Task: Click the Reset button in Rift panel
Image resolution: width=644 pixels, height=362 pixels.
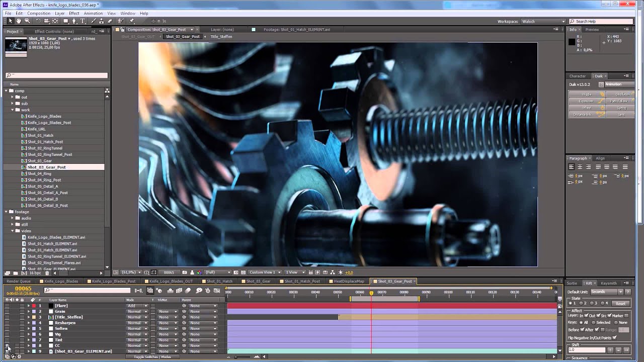Action: pos(620,303)
